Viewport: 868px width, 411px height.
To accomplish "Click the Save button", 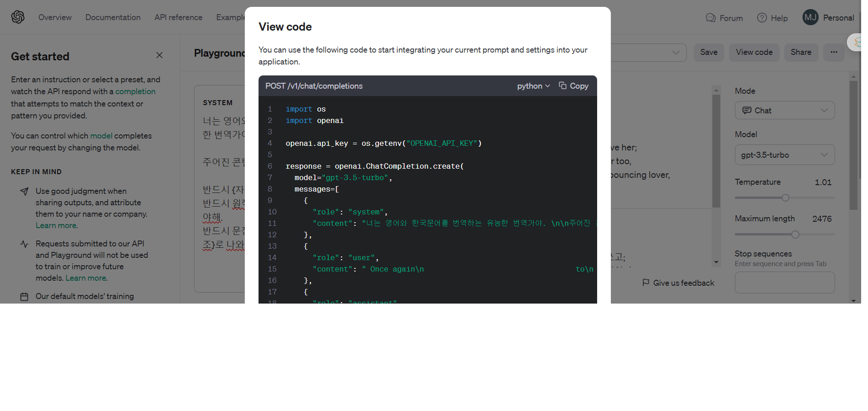I will pos(709,52).
